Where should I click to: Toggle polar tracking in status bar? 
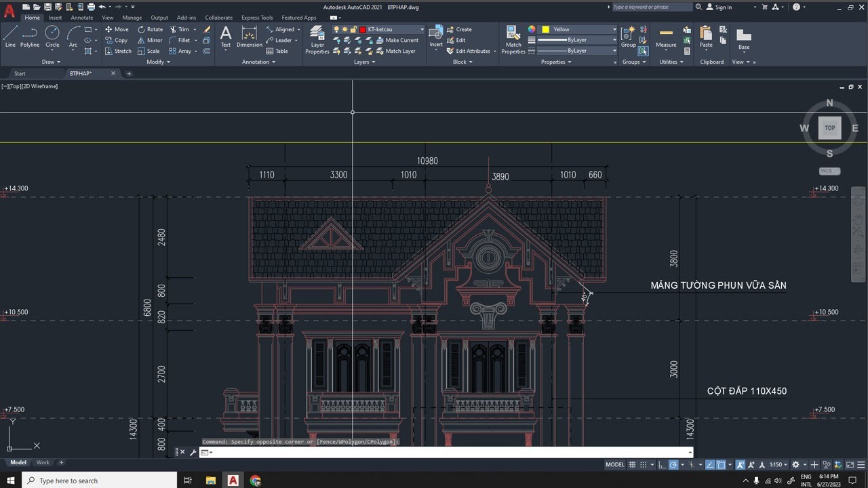[x=673, y=465]
